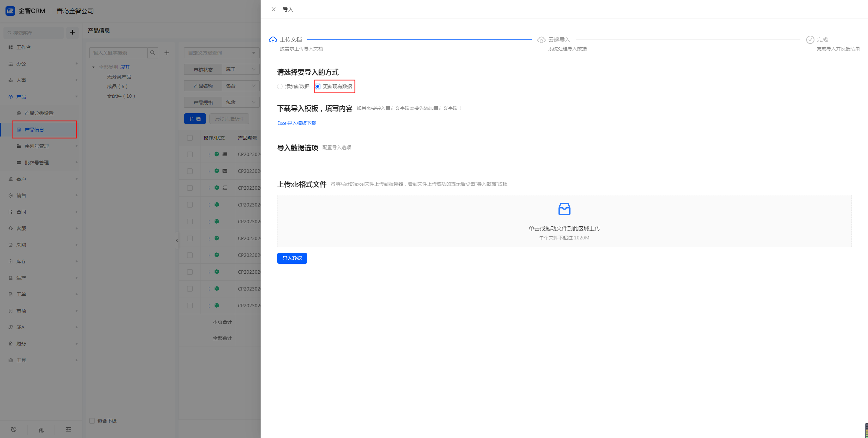Click the 财务 sidebar icon
This screenshot has height=438, width=868.
pyautogui.click(x=11, y=344)
